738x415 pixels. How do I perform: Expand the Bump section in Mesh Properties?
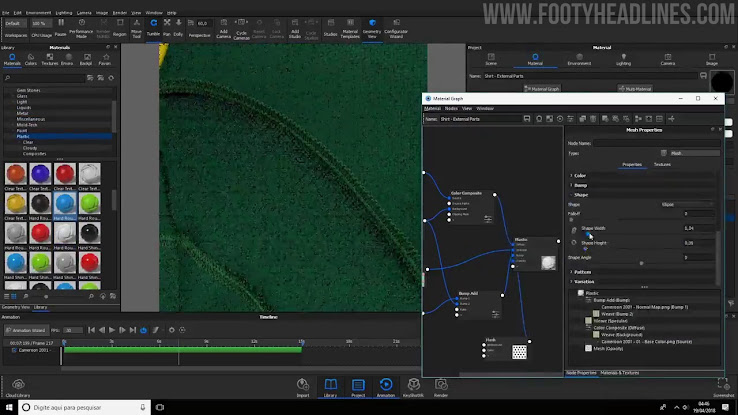tap(580, 185)
